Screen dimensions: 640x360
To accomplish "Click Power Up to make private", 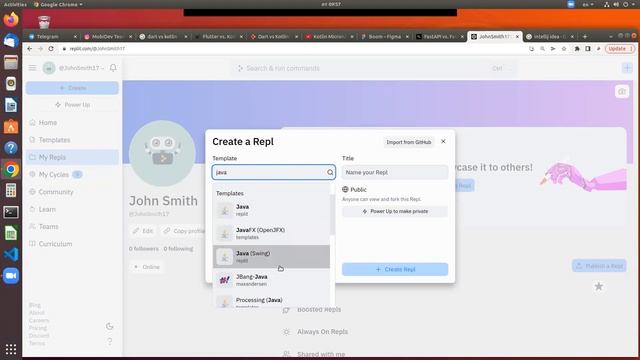I will pos(395,211).
